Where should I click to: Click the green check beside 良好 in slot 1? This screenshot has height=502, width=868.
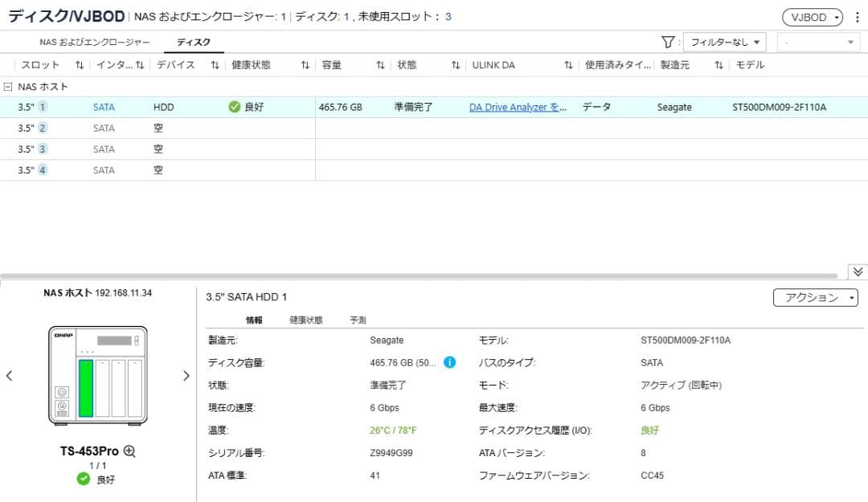234,106
